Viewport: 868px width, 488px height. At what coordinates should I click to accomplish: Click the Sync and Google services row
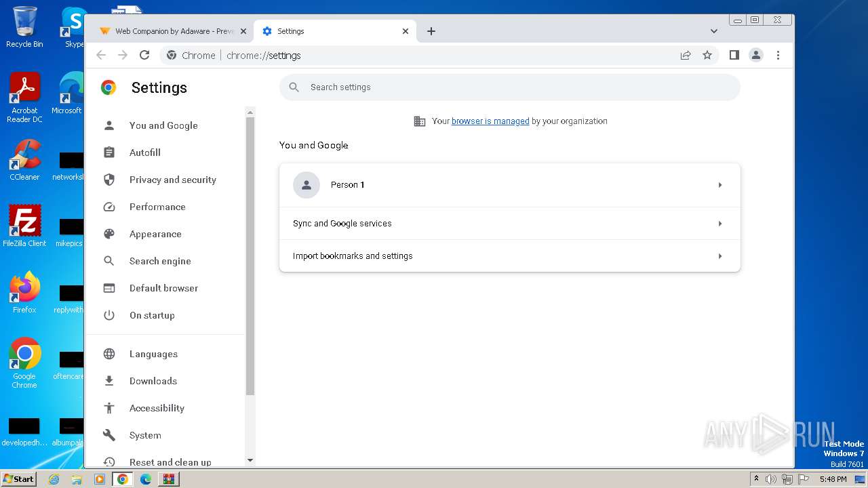coord(510,224)
